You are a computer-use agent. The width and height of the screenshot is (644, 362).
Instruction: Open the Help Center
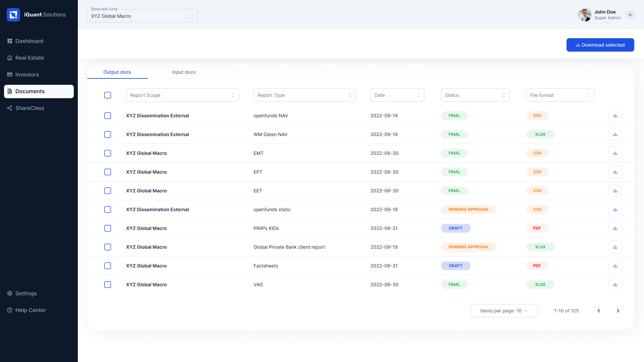[39, 310]
